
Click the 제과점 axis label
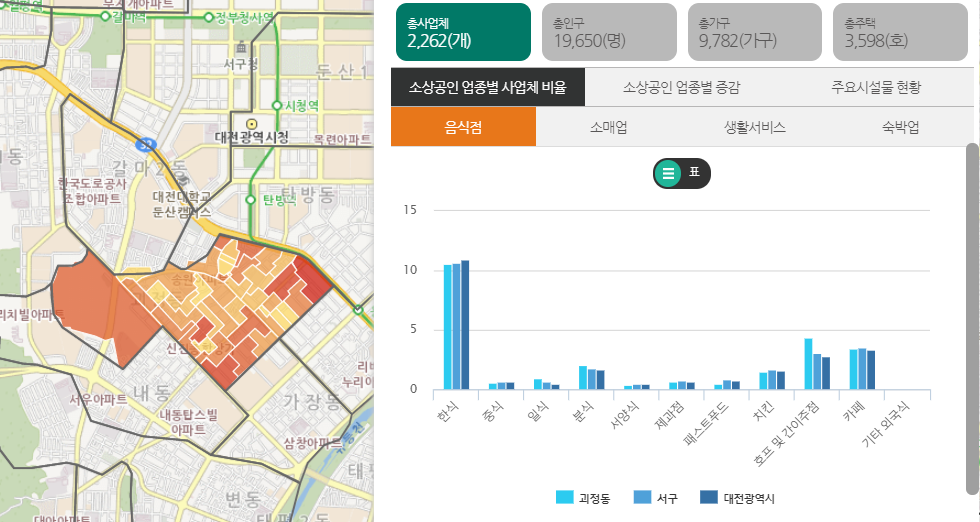pos(669,416)
